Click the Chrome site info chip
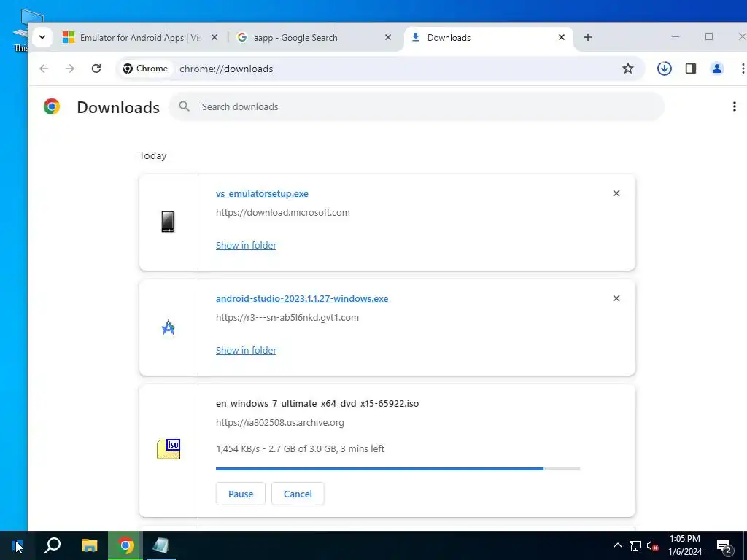The image size is (747, 560). (145, 69)
